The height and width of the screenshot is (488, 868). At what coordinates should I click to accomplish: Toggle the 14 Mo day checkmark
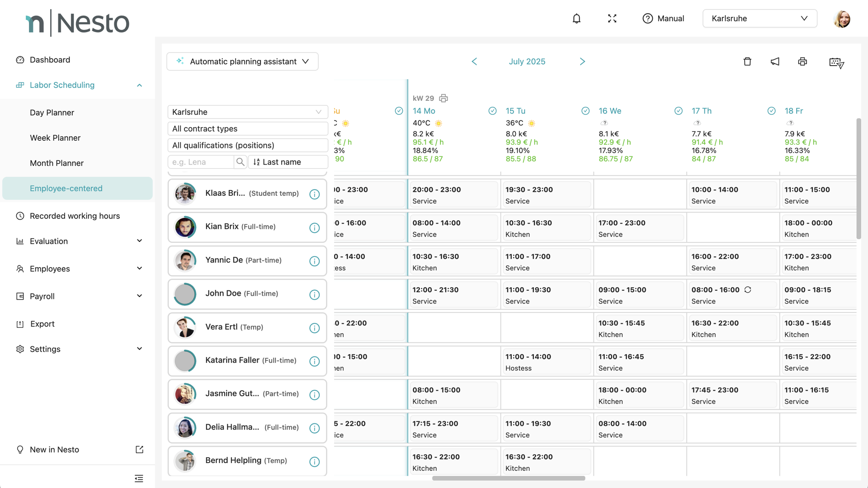point(492,111)
